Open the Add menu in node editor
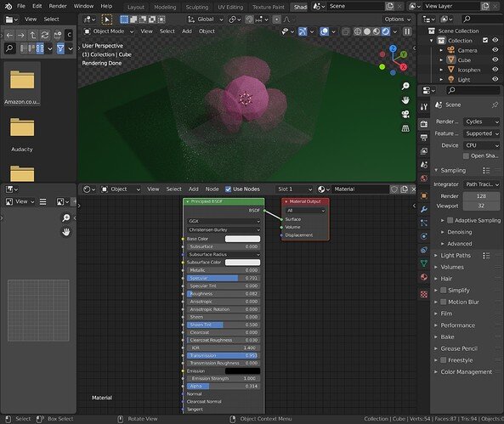Image resolution: width=504 pixels, height=424 pixels. tap(193, 189)
